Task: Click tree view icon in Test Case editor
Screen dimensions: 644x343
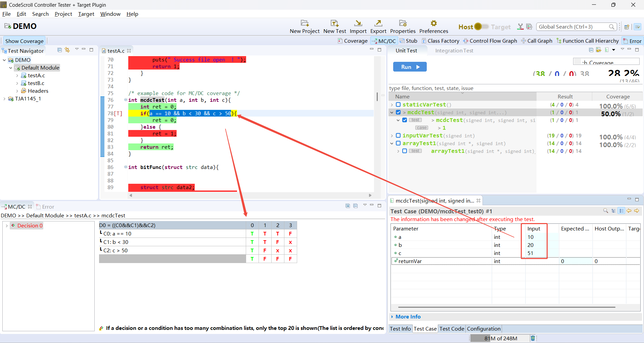Action: 614,211
